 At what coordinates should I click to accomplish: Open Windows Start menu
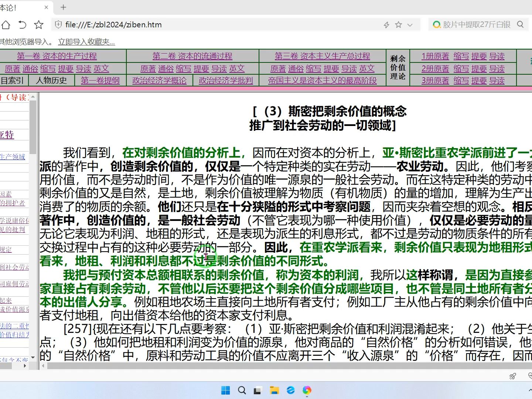[225, 390]
